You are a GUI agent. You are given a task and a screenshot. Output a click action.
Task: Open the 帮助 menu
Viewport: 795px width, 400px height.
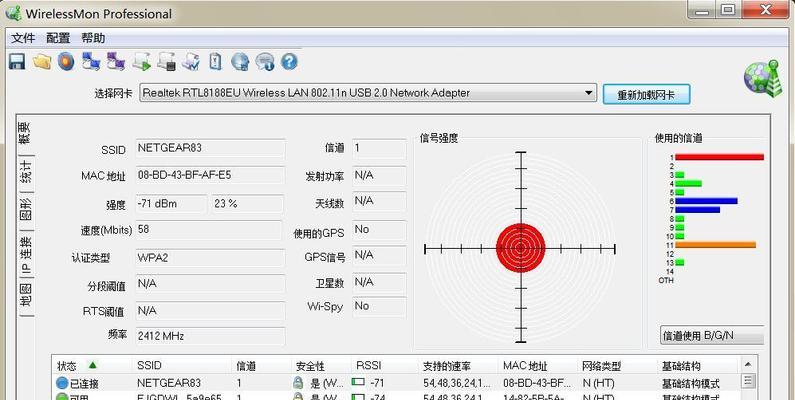tap(93, 38)
